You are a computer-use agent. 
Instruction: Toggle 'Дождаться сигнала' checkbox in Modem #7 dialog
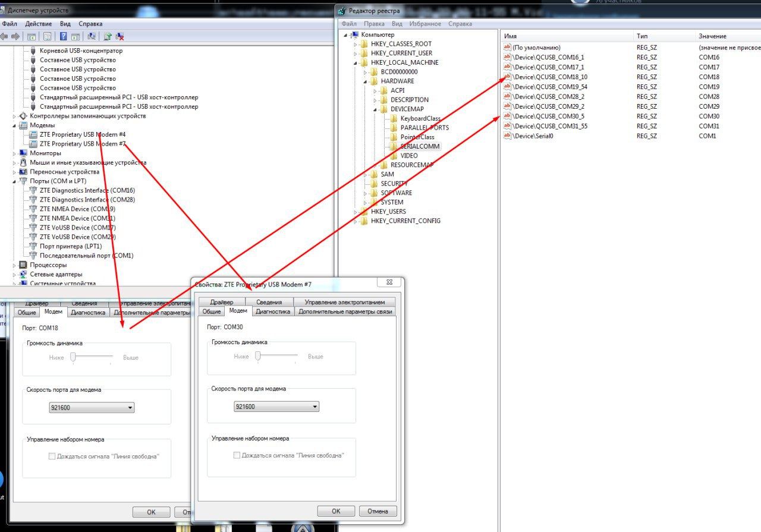(x=237, y=455)
